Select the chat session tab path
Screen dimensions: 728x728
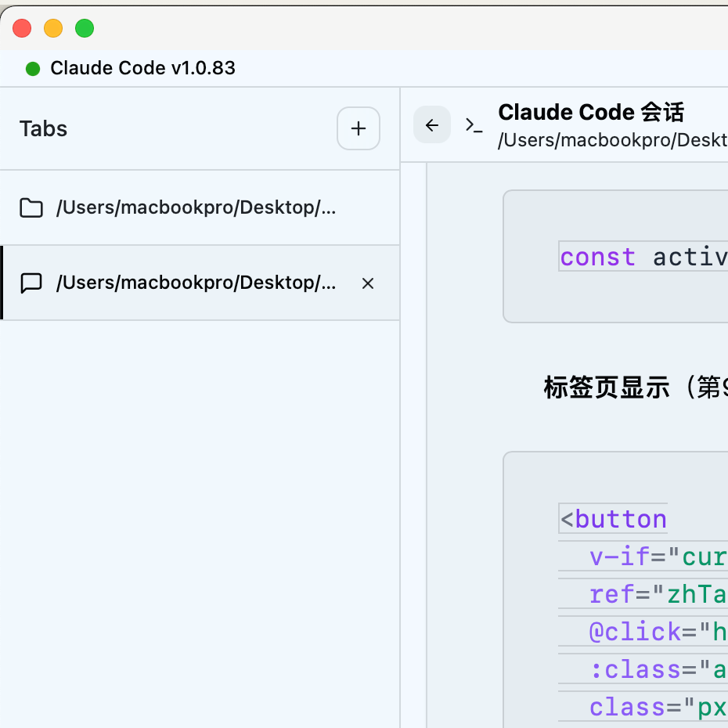[196, 283]
